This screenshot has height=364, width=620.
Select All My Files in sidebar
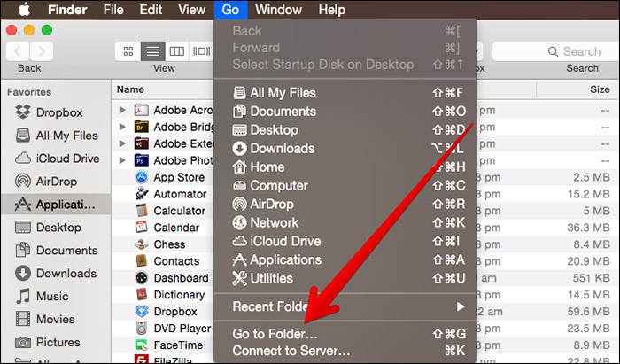(x=56, y=136)
